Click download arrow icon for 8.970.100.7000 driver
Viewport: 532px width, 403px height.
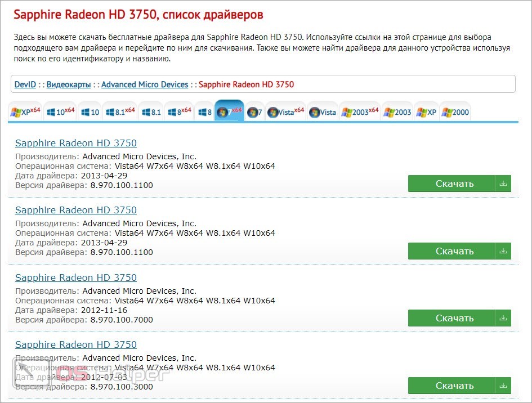pos(503,318)
